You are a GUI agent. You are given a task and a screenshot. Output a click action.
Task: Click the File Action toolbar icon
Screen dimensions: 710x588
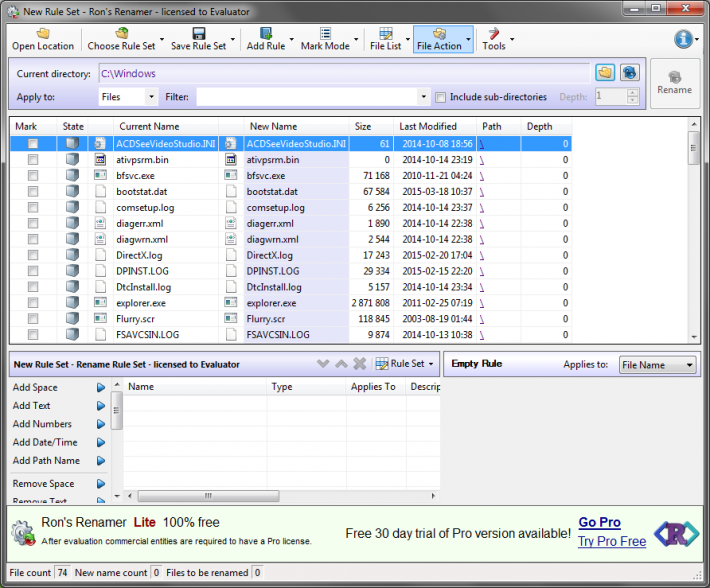pyautogui.click(x=439, y=33)
